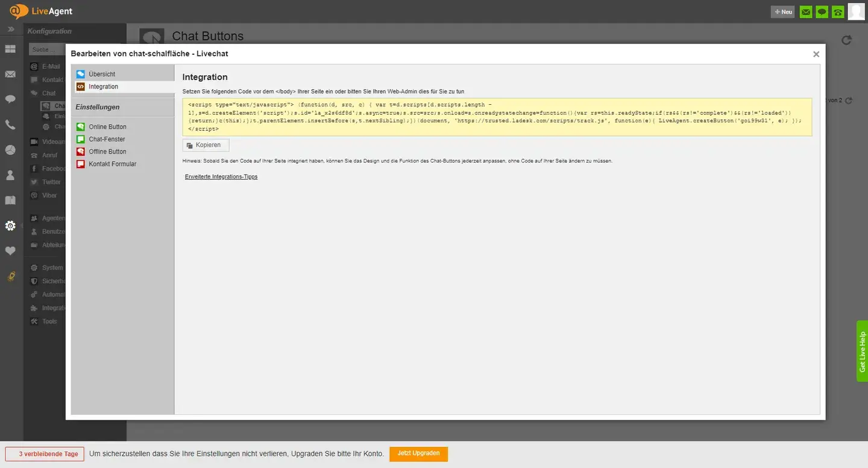Open Anruf in Konfiguration menu

click(x=49, y=155)
